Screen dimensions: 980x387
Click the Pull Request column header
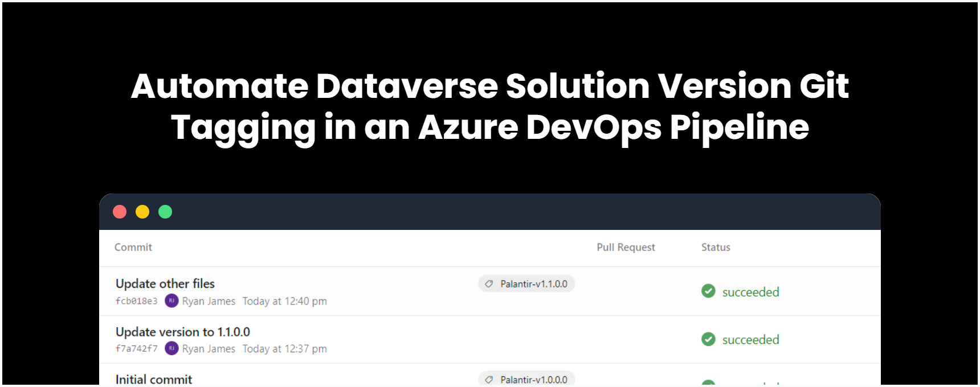626,247
